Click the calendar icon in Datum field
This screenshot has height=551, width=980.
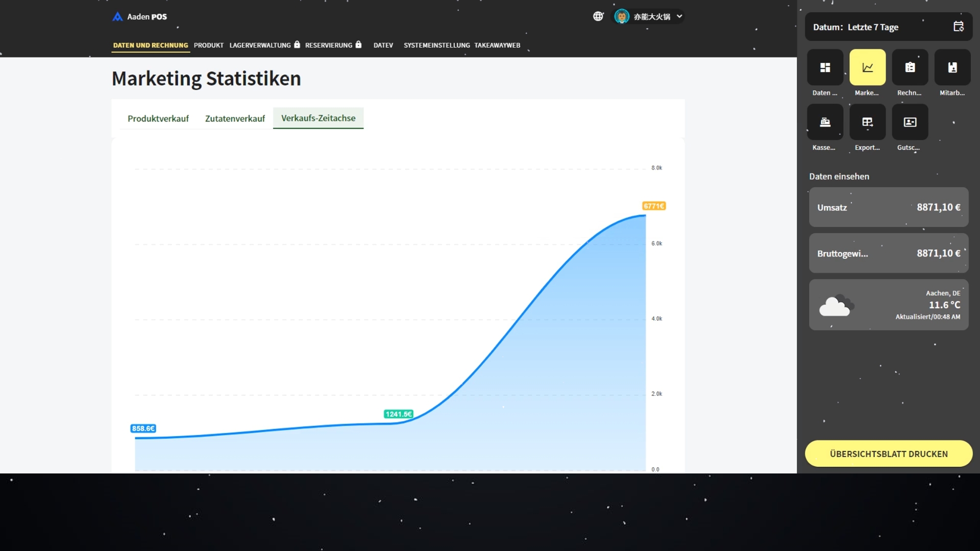coord(958,27)
